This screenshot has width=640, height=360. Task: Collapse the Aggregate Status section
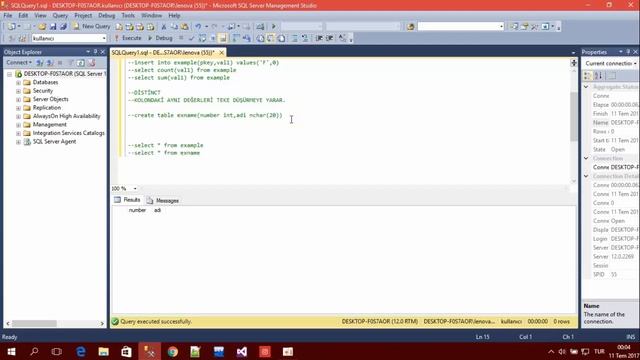pos(587,87)
